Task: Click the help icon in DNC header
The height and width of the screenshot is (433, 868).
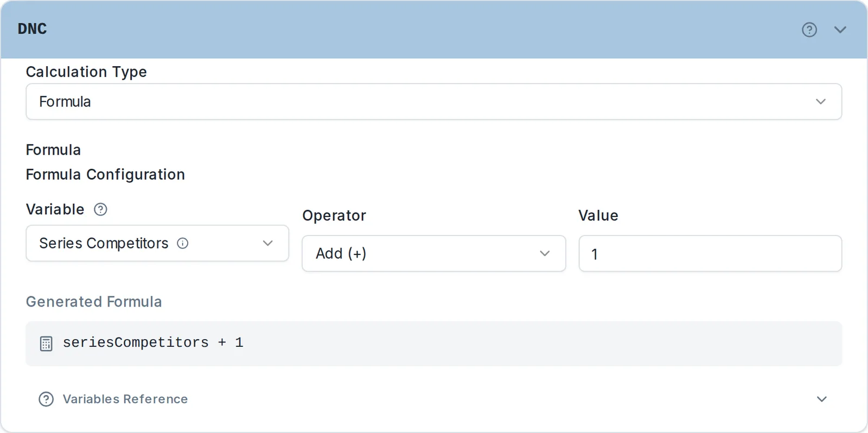Action: click(809, 29)
